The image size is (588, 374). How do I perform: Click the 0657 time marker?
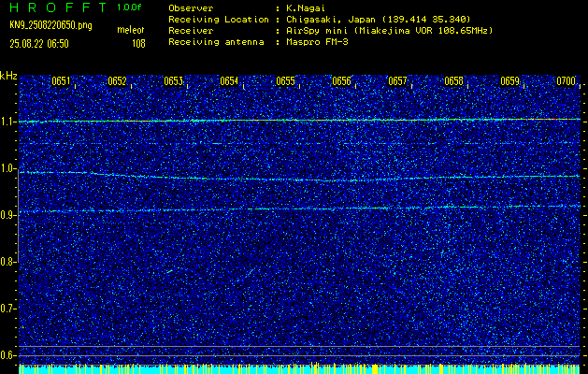[397, 81]
